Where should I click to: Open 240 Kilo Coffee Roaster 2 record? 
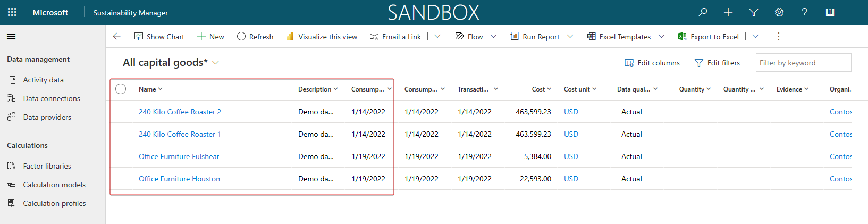(x=180, y=112)
